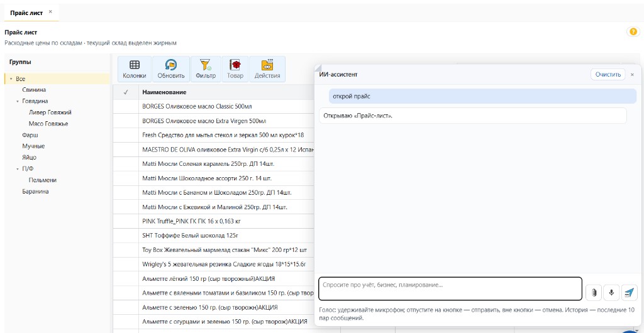Collapse the Говядина group tree node
The width and height of the screenshot is (644, 333).
coord(18,101)
